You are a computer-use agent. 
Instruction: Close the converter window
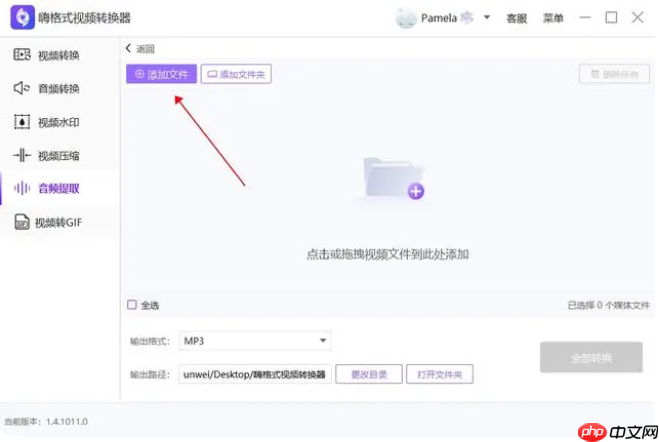click(x=638, y=18)
